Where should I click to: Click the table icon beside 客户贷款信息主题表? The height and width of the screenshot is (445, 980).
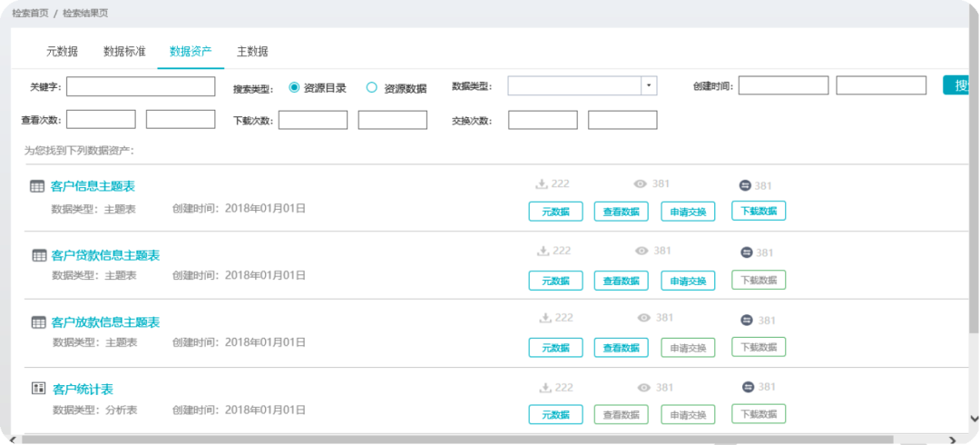pos(39,255)
